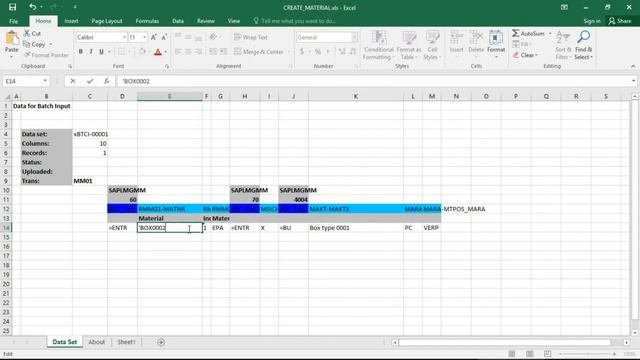
Task: Click the red Font Color icon
Action: pyautogui.click(x=158, y=52)
